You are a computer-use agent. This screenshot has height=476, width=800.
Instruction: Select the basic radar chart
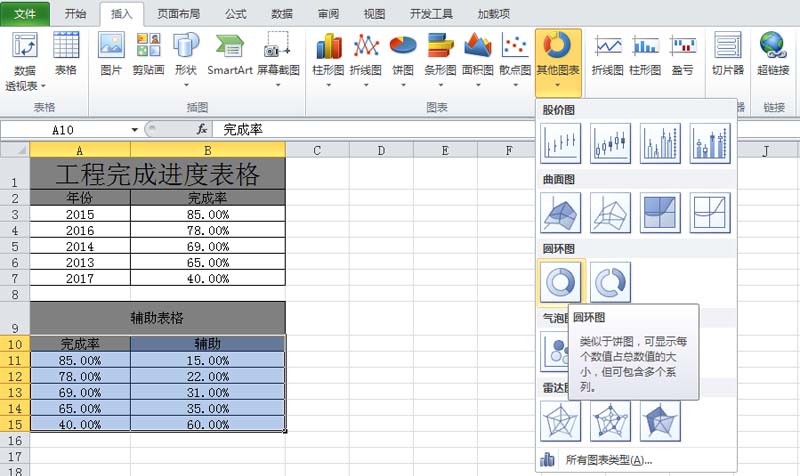tap(561, 421)
